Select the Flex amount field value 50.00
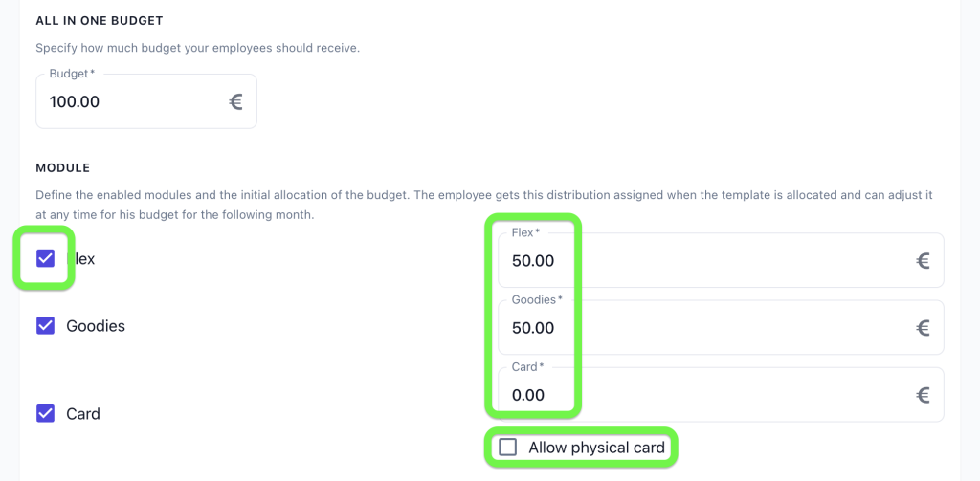The height and width of the screenshot is (481, 980). coord(722,260)
